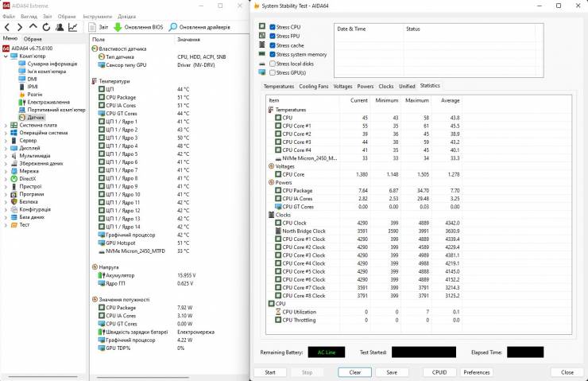Refresh using the circular arrow icon

click(x=46, y=27)
